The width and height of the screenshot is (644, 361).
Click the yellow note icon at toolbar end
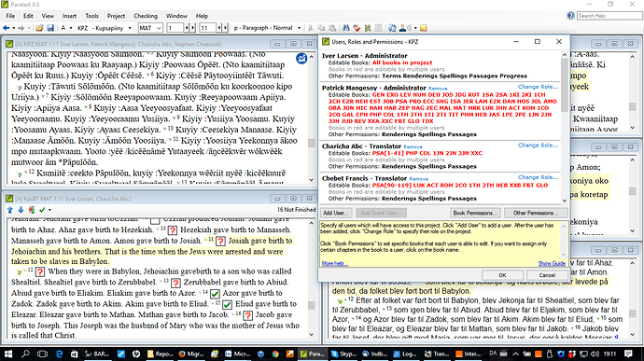(424, 28)
